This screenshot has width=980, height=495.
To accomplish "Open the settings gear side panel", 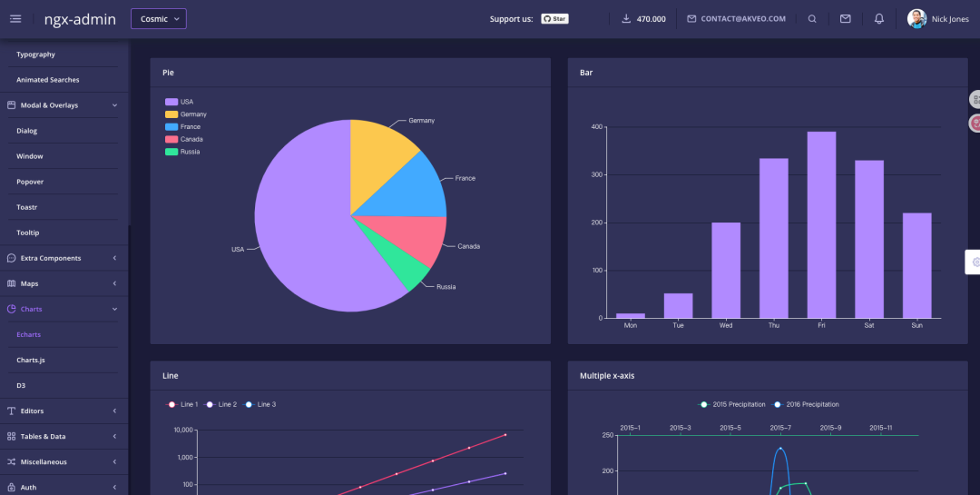I will [973, 262].
